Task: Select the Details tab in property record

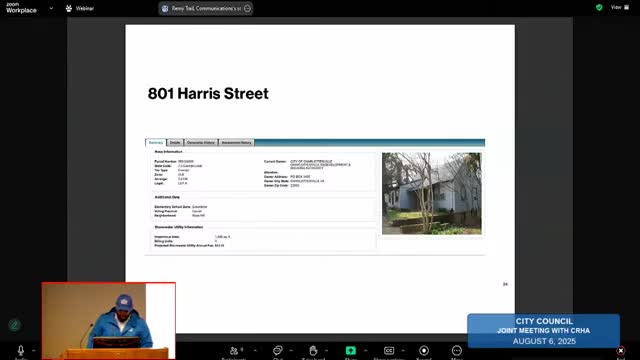Action: (175, 142)
